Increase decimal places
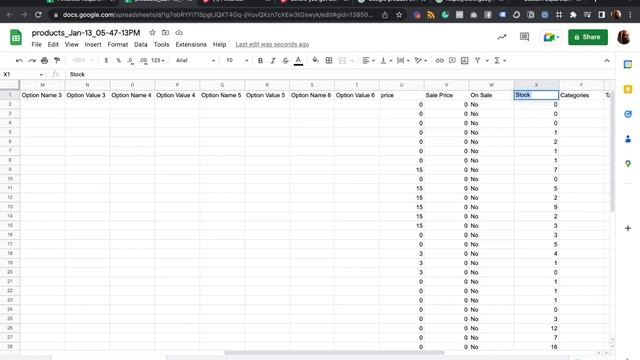Image resolution: width=640 pixels, height=360 pixels. point(143,60)
